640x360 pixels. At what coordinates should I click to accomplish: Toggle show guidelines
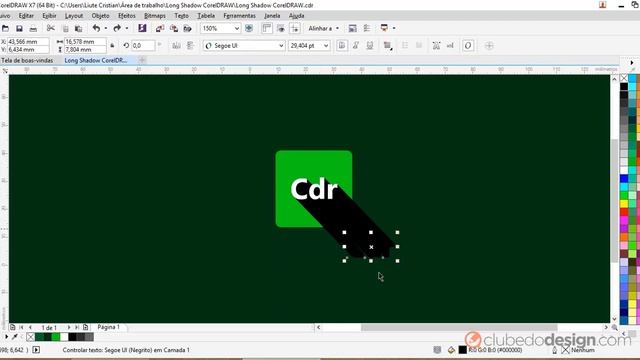295,28
